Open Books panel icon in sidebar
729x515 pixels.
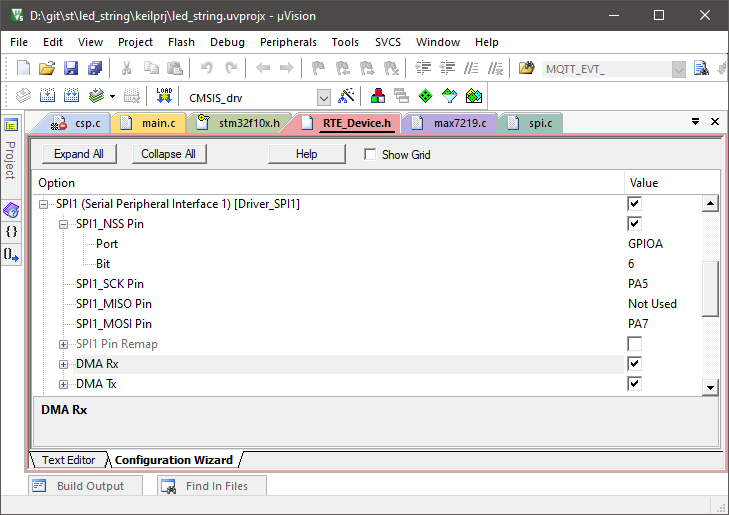(x=11, y=211)
